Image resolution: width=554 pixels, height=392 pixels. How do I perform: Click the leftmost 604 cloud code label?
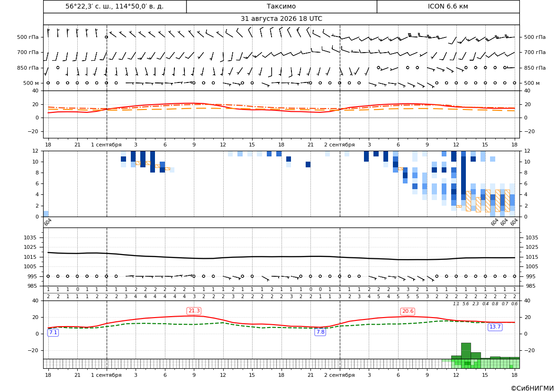click(48, 222)
